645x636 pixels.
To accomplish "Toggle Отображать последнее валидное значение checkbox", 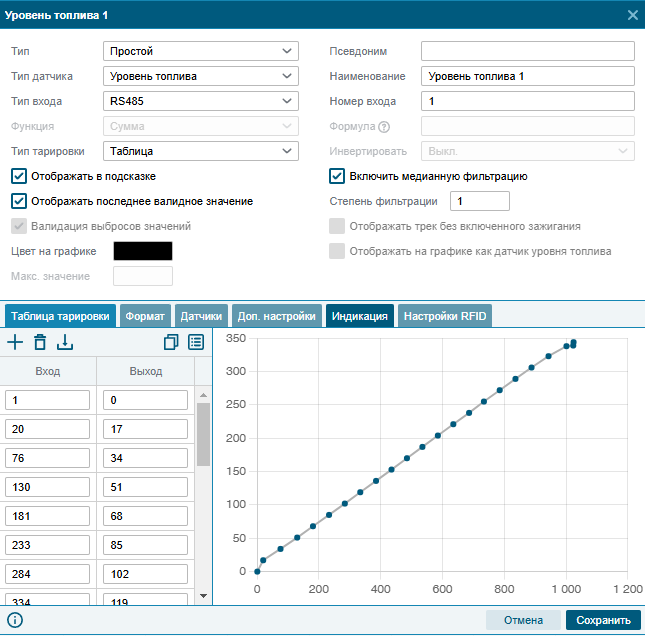I will pyautogui.click(x=19, y=201).
